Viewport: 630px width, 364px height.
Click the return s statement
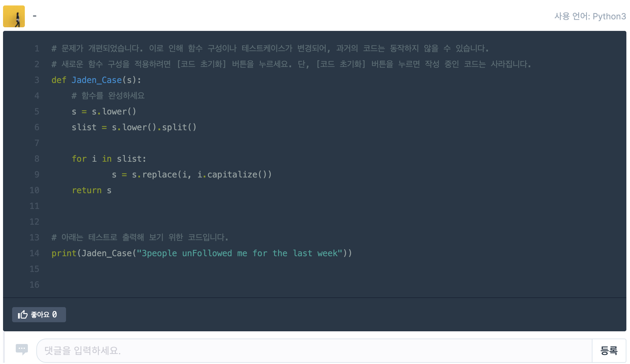tap(91, 190)
